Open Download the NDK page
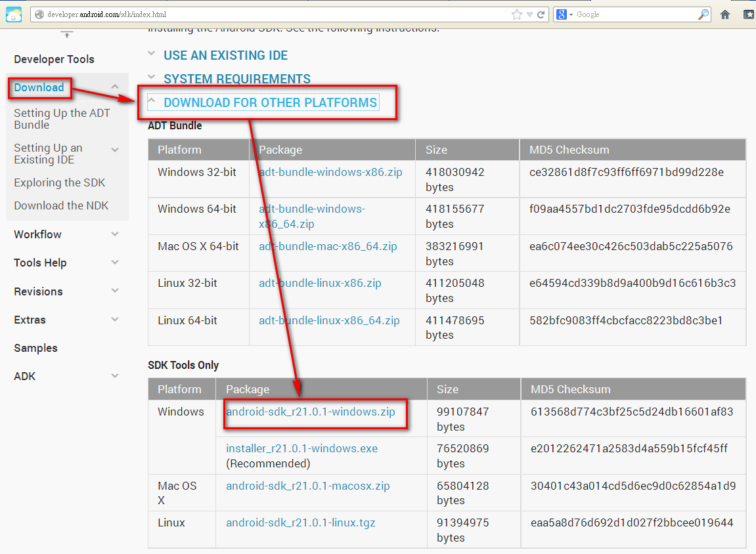 (x=61, y=205)
